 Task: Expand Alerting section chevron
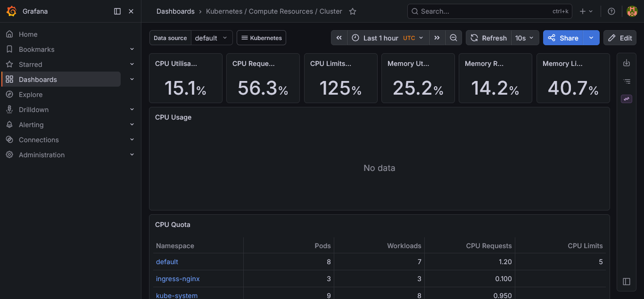(x=132, y=124)
